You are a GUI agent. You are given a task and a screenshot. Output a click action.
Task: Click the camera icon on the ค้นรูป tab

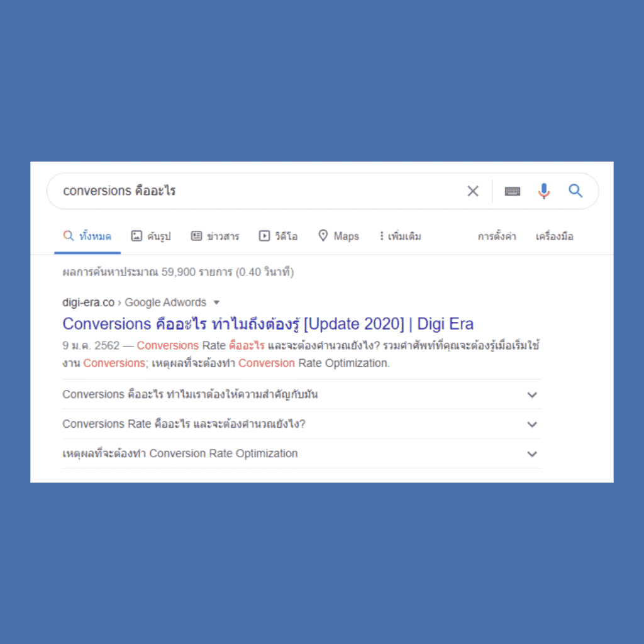click(137, 236)
